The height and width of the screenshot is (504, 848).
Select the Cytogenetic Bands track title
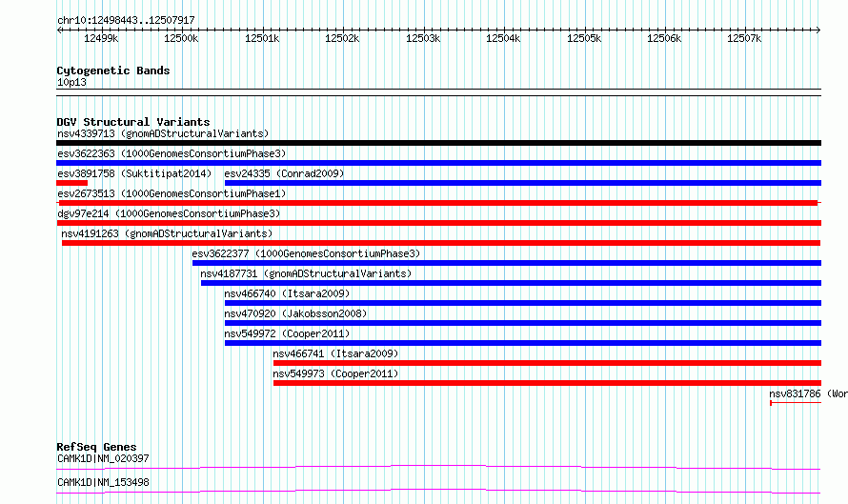(113, 71)
